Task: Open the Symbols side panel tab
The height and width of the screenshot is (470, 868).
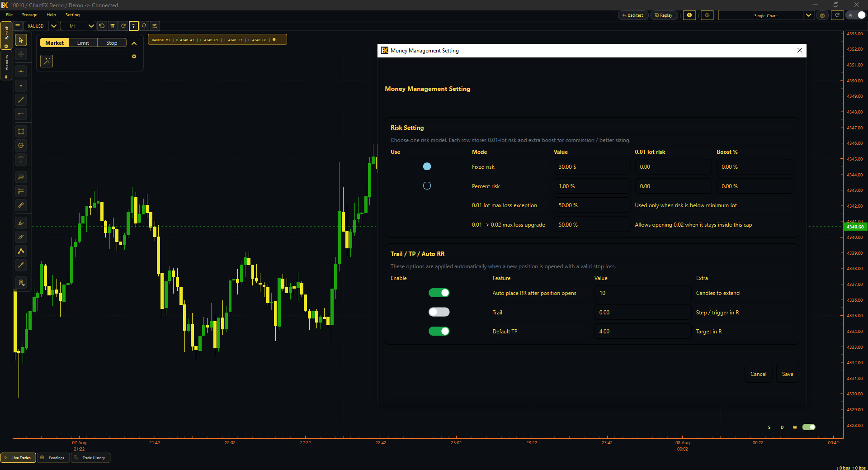Action: [6, 36]
